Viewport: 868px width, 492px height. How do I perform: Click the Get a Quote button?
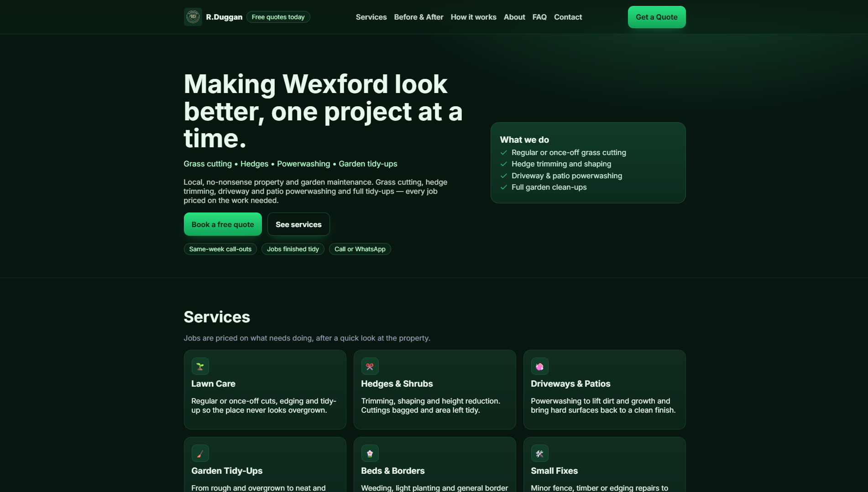point(656,17)
